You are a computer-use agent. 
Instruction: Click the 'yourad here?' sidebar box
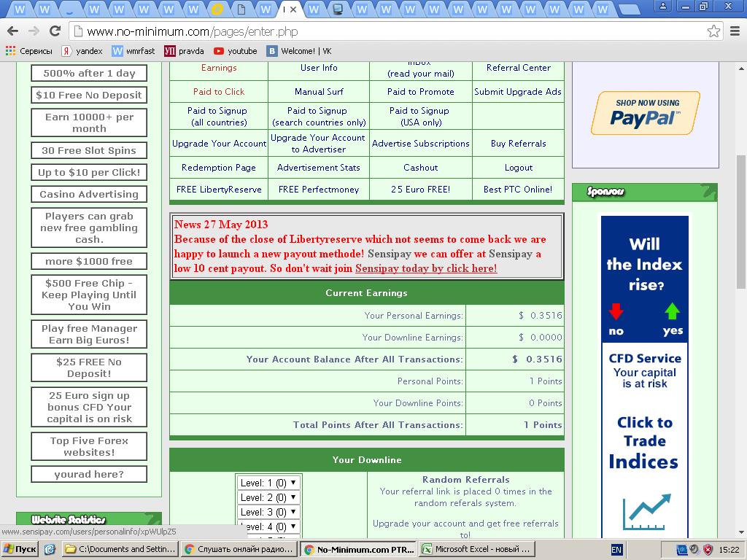(x=89, y=474)
